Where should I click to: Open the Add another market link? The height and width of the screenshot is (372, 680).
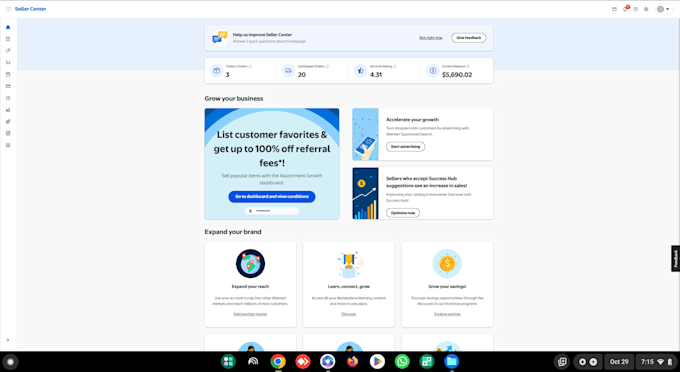(x=250, y=314)
